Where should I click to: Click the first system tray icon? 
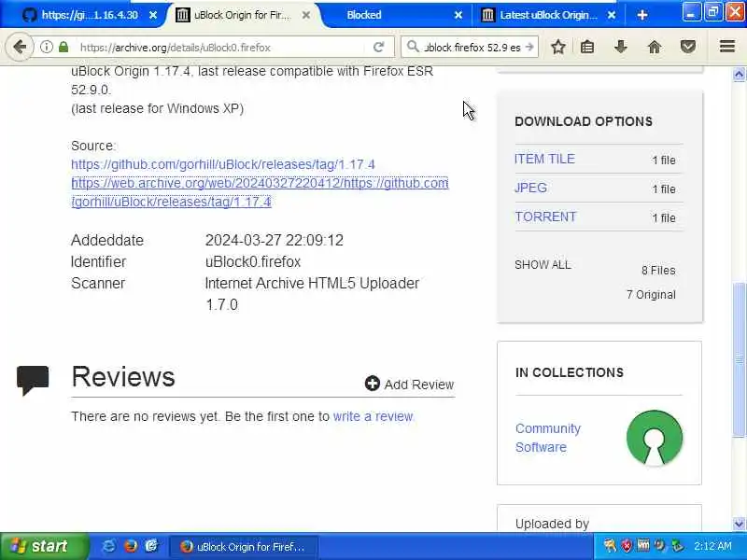pyautogui.click(x=610, y=546)
